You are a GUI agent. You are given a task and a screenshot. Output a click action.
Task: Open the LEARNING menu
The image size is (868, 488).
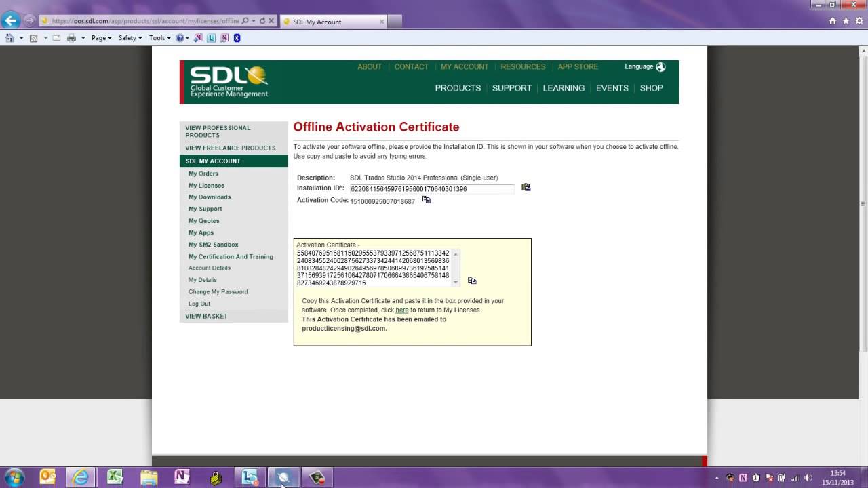564,88
